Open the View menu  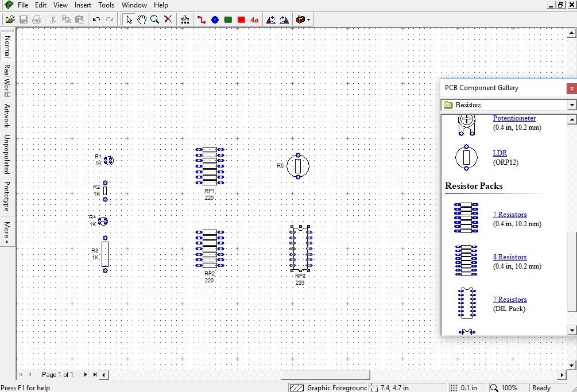(x=60, y=5)
